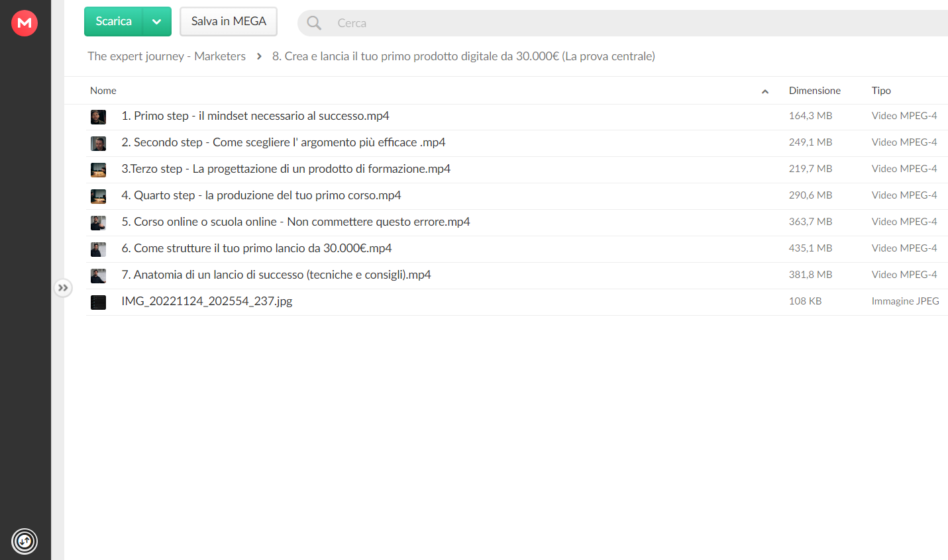This screenshot has height=560, width=948.
Task: Expand the sidebar with double-arrow icon
Action: (63, 288)
